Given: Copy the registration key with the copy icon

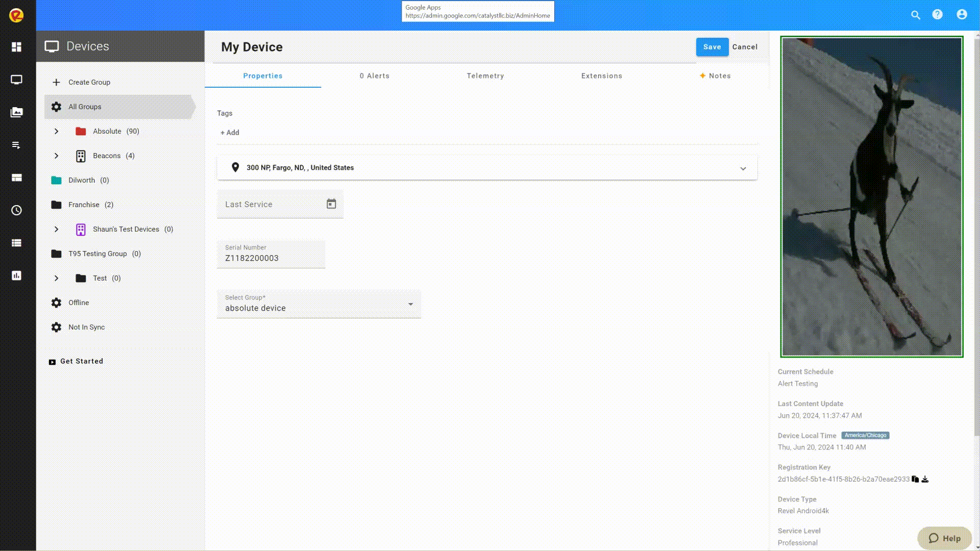Looking at the screenshot, I should 915,479.
